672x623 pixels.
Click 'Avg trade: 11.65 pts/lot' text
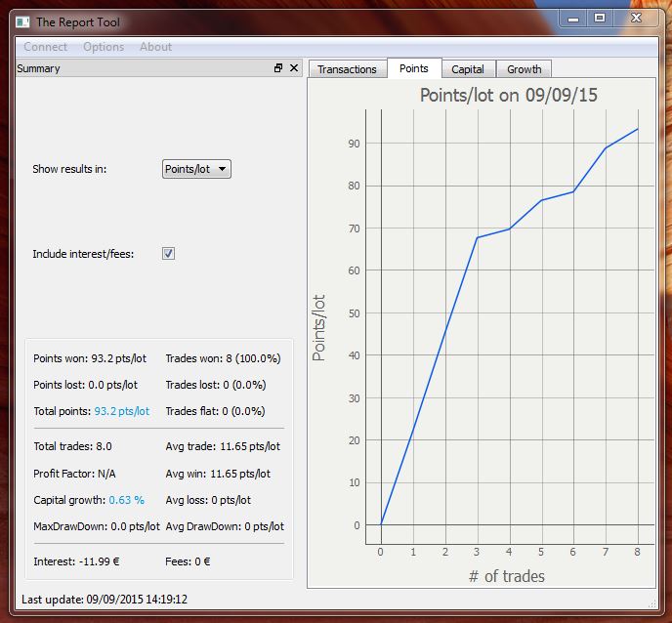coord(223,446)
